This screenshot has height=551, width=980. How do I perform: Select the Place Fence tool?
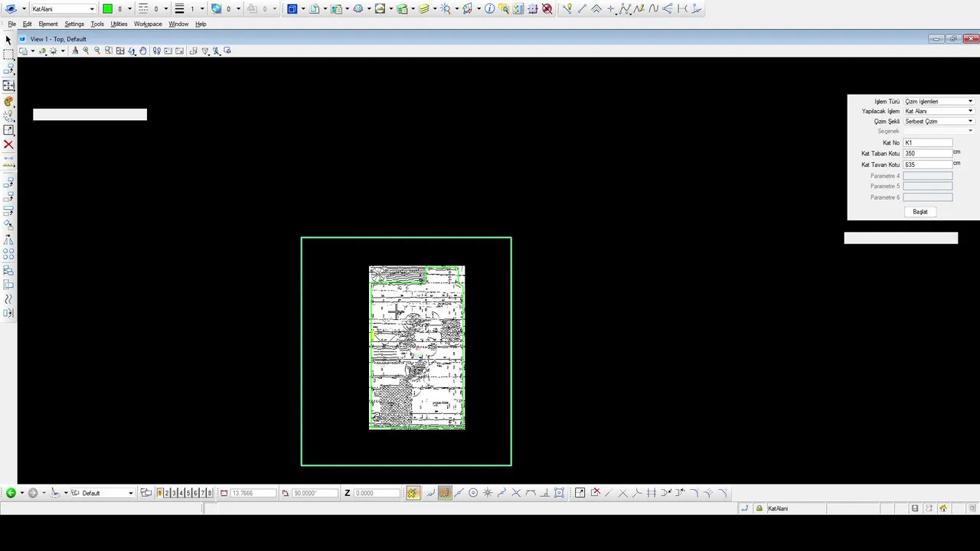(8, 55)
